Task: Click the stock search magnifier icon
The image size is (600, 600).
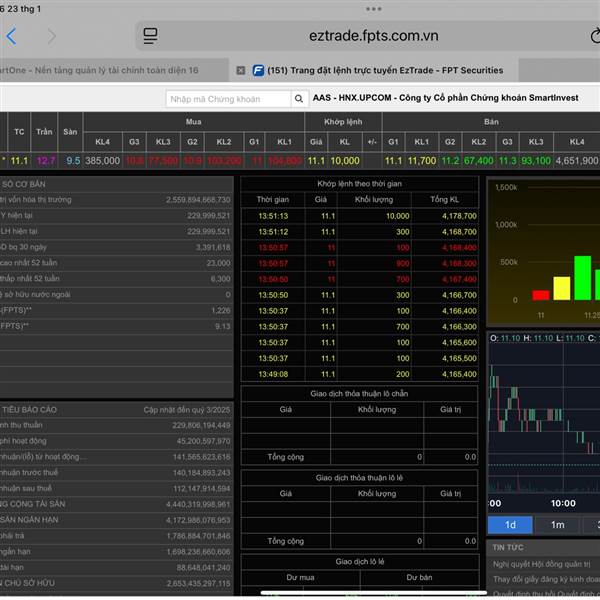Action: 299,99
